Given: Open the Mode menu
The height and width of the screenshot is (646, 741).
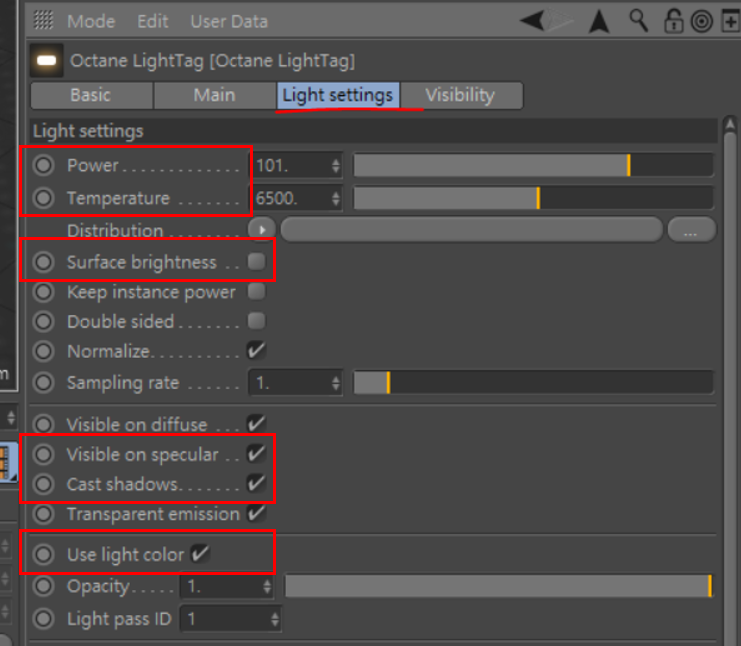Looking at the screenshot, I should (91, 21).
